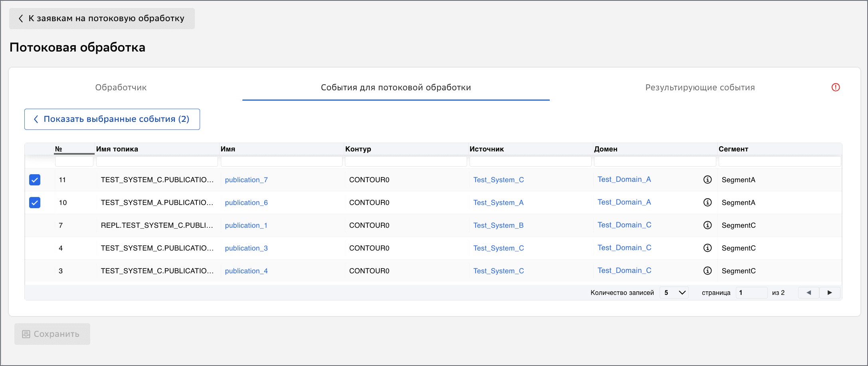Open Test_Domain_C link in row 4
The image size is (868, 366).
click(624, 248)
